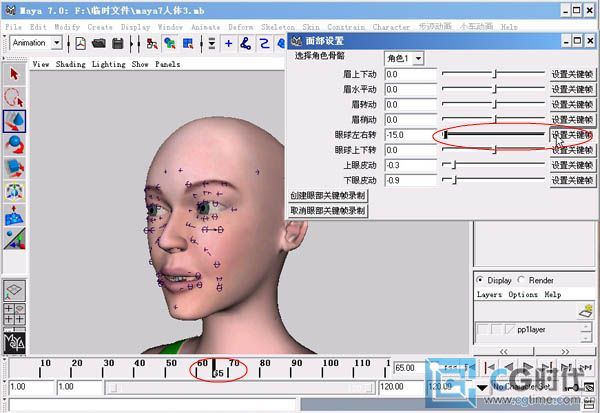Screen dimensions: 600x413
Task: Click the playback range slider bar
Action: [x=240, y=388]
